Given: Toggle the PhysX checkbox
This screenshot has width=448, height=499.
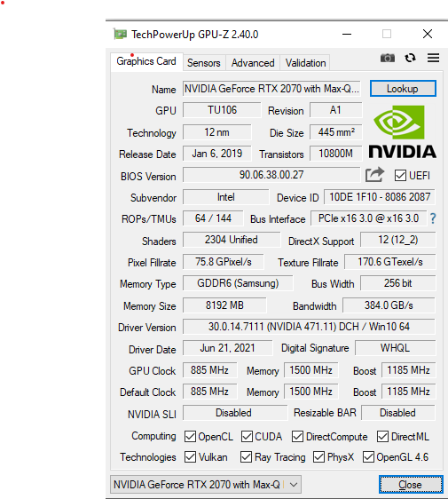Looking at the screenshot, I should click(318, 457).
